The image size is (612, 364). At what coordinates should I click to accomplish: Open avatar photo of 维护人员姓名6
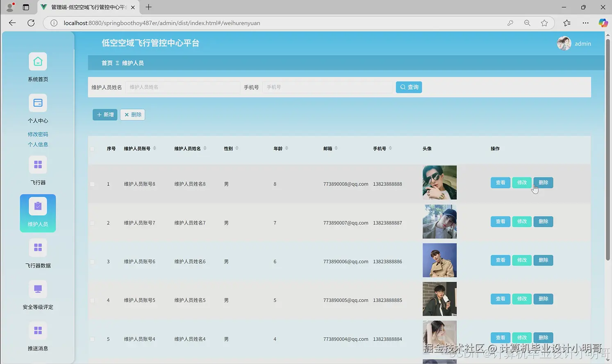click(439, 260)
